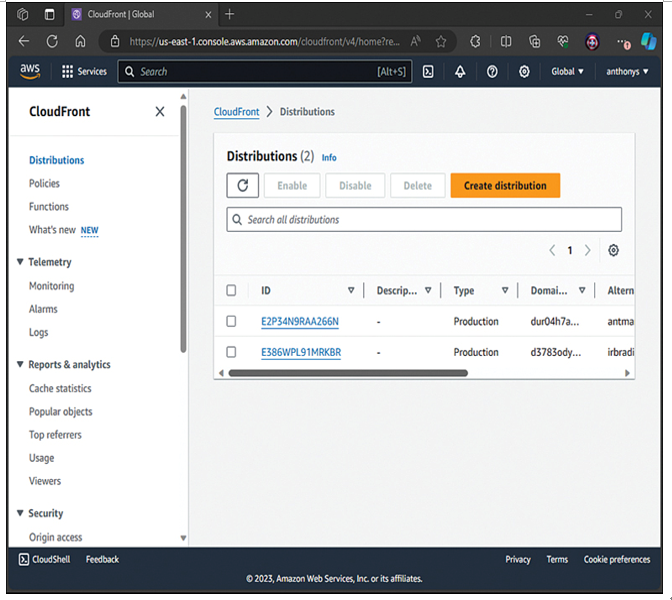
Task: Click the Info link beside Distributions
Action: [329, 158]
